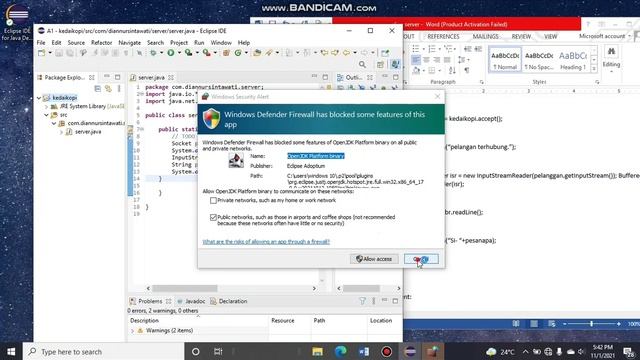
Task: Click the Windows taskbar search box
Action: point(103,351)
